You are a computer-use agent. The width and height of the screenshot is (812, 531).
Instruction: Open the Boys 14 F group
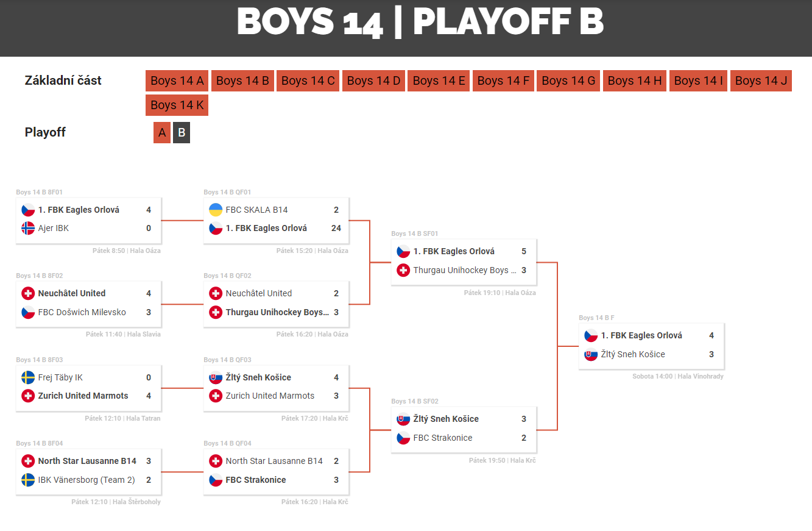coord(503,81)
